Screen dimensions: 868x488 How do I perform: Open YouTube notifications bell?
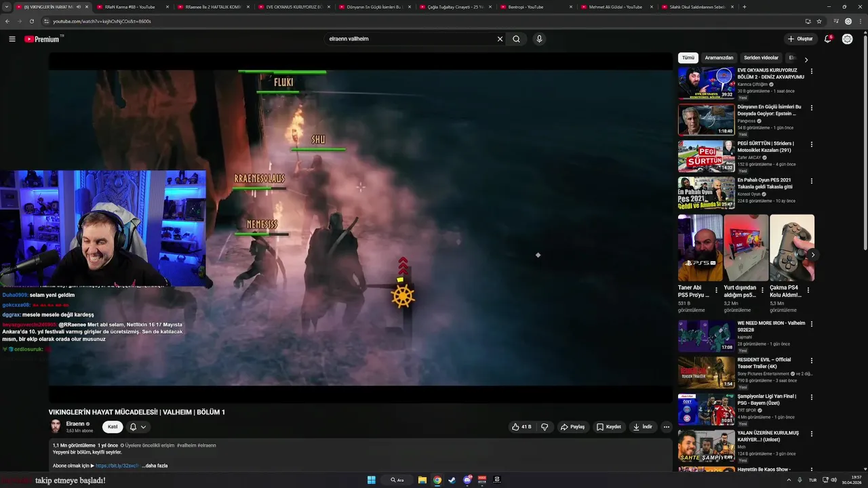point(828,39)
